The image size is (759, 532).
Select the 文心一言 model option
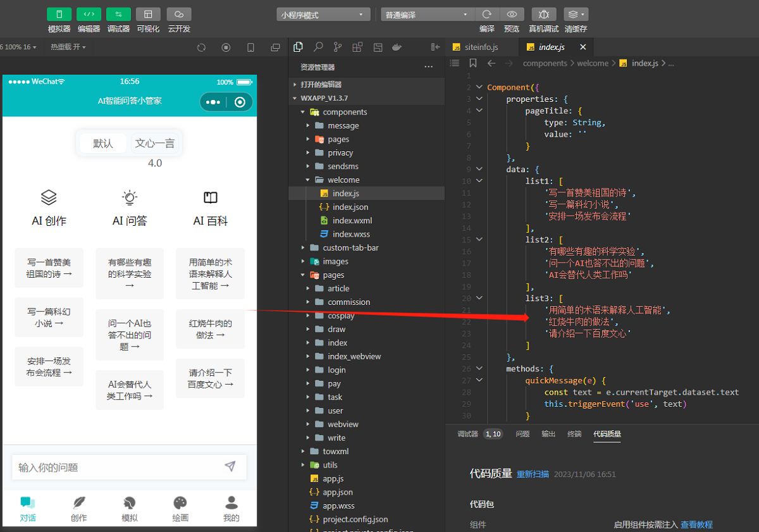(x=155, y=144)
